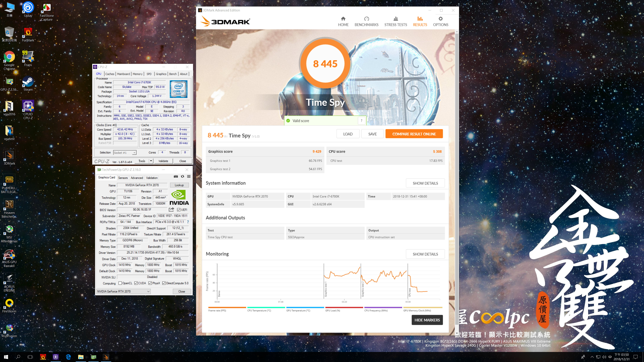
Task: Expand the Socket #1 selection dropdown in CPU-Z
Action: click(134, 153)
